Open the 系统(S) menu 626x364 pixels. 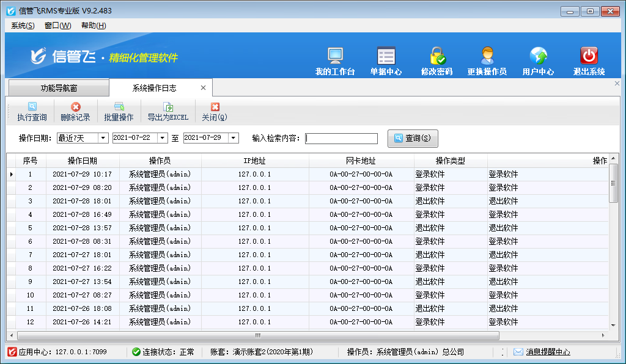click(23, 26)
